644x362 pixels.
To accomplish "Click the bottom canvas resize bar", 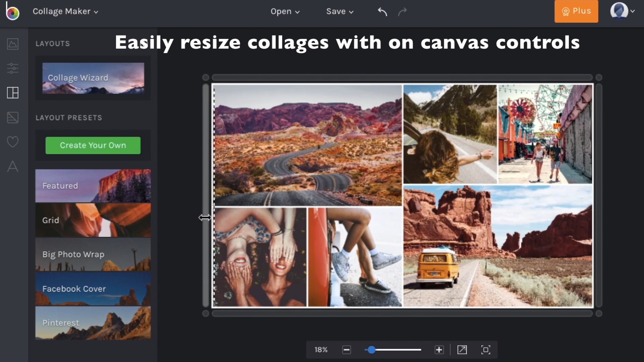I will [402, 313].
